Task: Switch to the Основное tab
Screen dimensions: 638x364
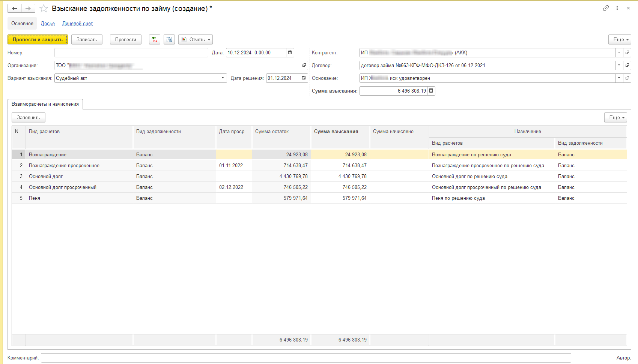Action: click(x=22, y=23)
